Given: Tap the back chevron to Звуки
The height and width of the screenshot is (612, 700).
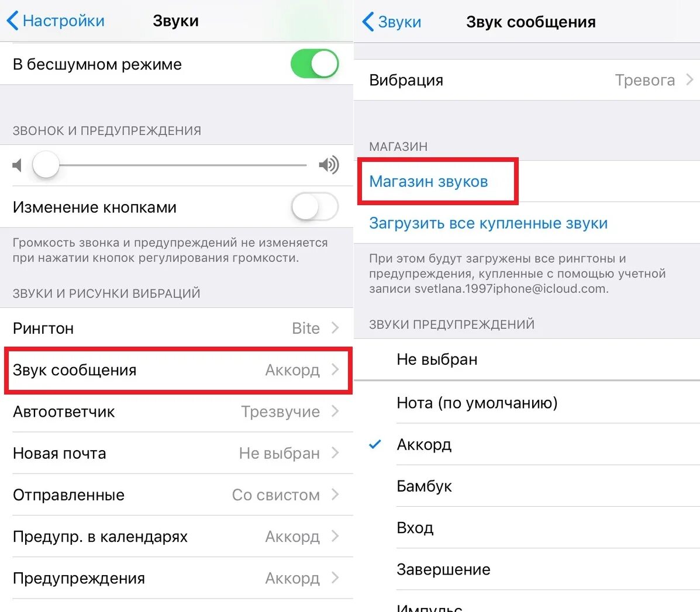Looking at the screenshot, I should tap(368, 22).
